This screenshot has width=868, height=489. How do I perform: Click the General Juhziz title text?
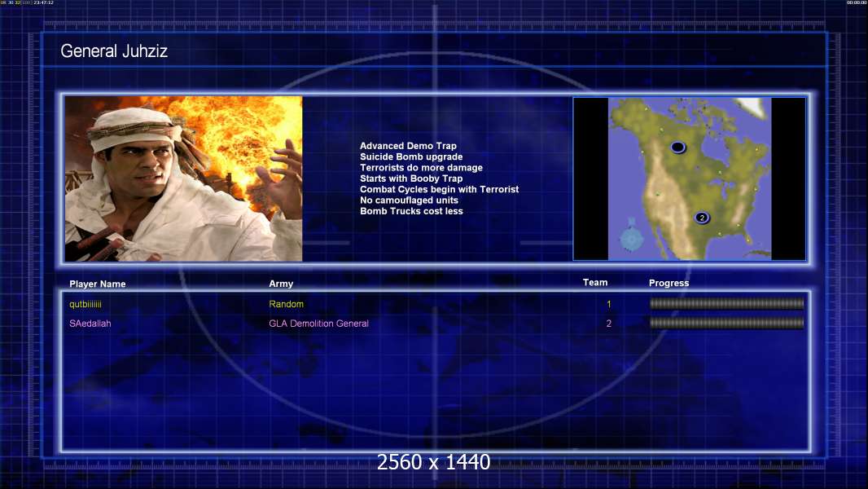[114, 51]
